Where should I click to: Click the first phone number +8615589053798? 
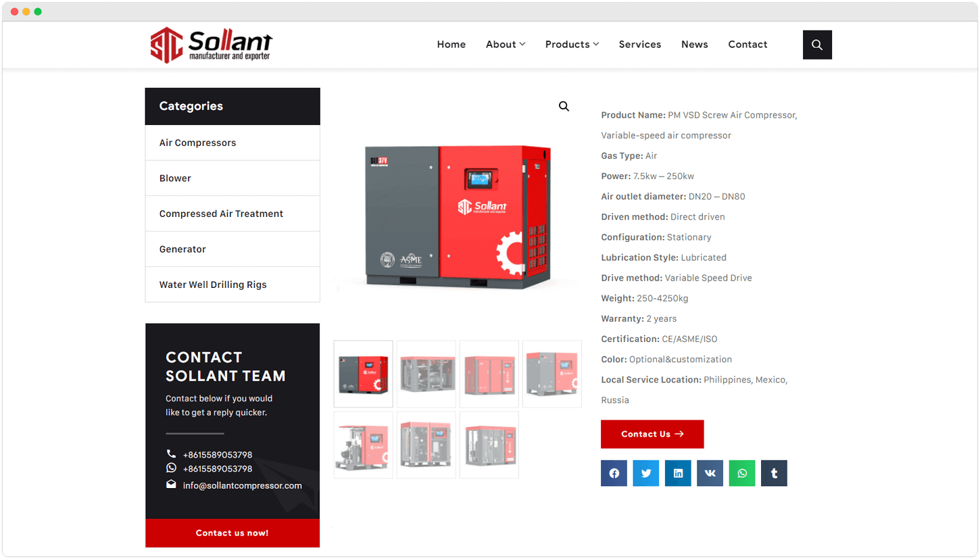click(x=218, y=455)
